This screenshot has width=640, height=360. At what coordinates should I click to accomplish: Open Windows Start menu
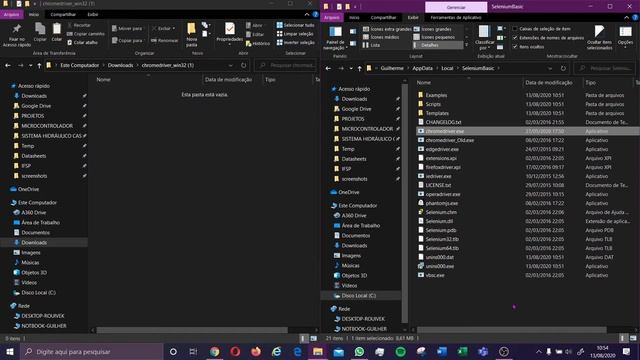coord(10,351)
